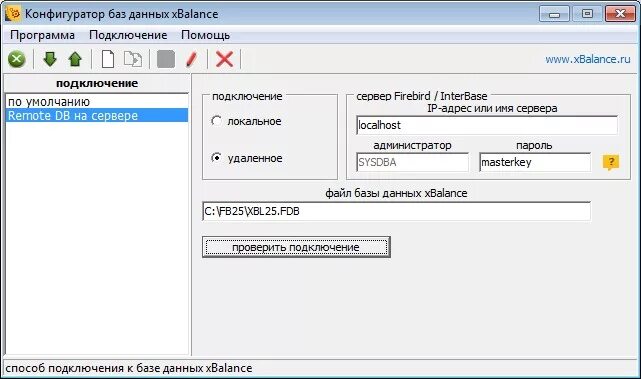Edit connection with red pencil icon
641x379 pixels.
(x=191, y=59)
